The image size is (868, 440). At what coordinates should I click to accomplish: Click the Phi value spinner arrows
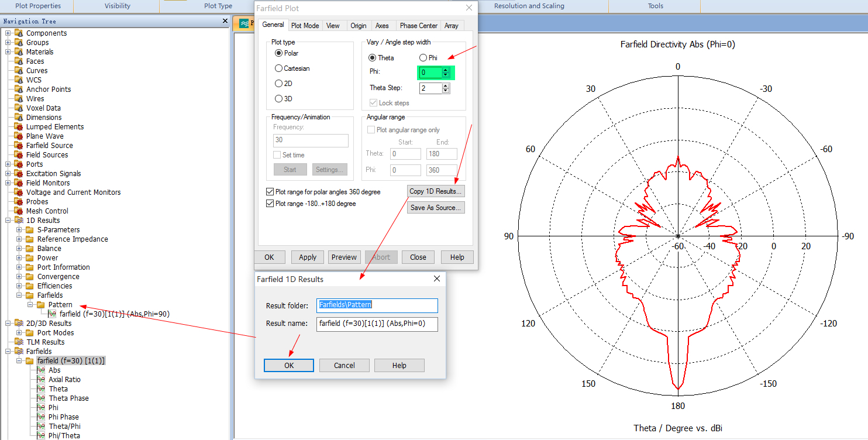click(x=446, y=73)
